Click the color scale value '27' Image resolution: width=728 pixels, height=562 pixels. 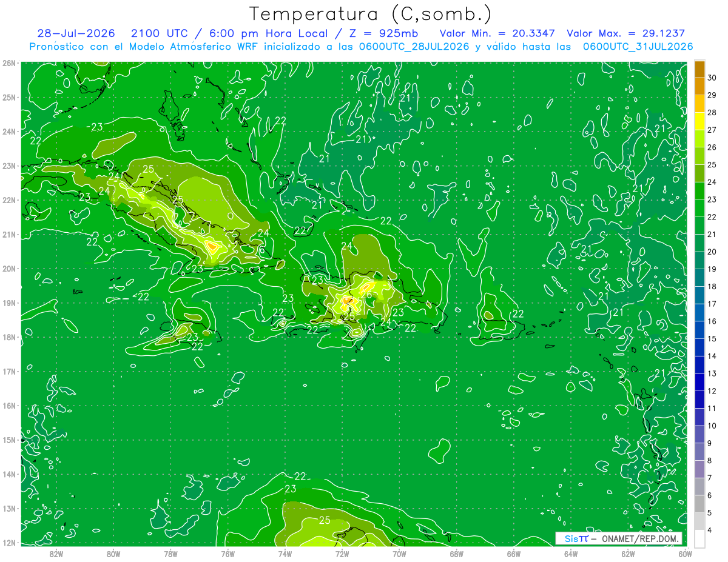click(712, 130)
